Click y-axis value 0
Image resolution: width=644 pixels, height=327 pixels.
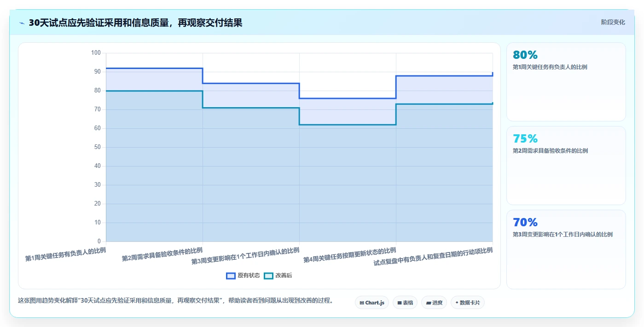(x=99, y=241)
